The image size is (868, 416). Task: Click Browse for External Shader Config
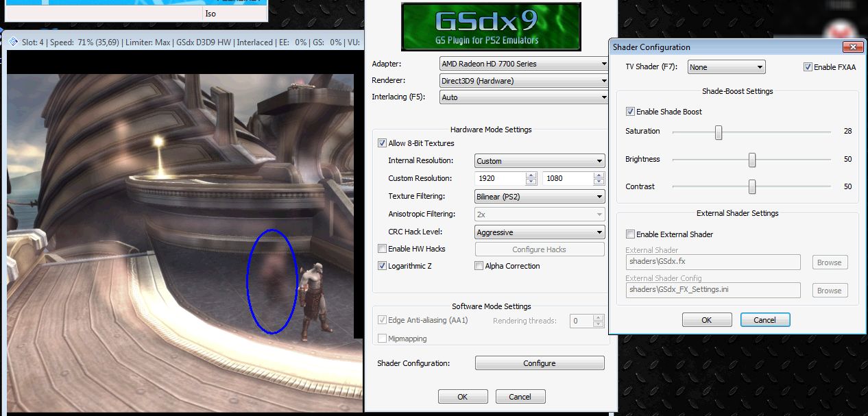pos(830,291)
